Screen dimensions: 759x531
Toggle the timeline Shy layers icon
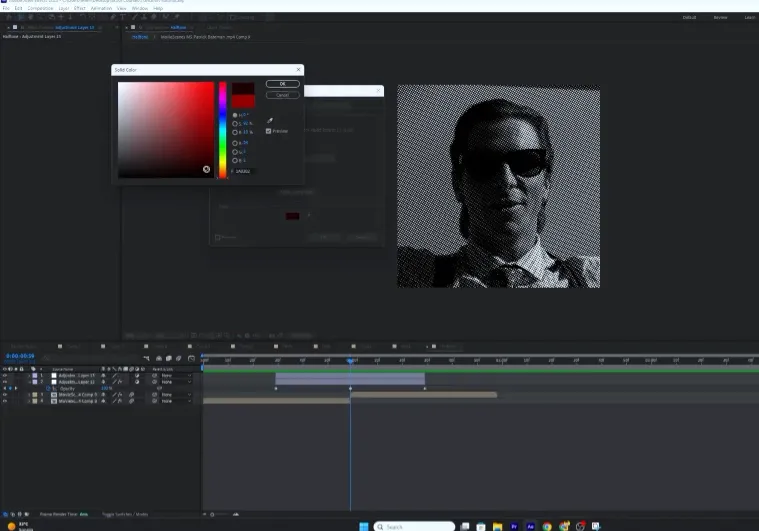pyautogui.click(x=159, y=358)
